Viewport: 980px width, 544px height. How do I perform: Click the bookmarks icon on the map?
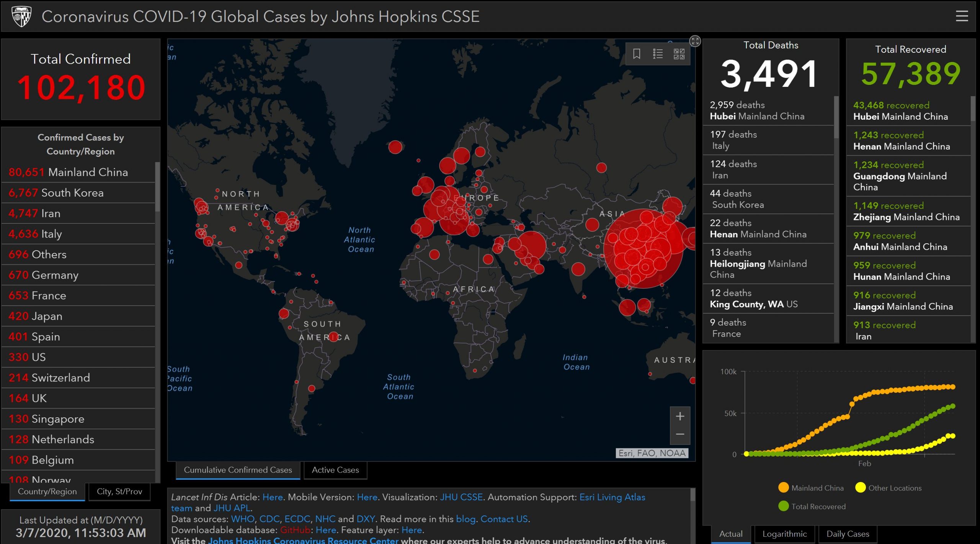coord(636,54)
